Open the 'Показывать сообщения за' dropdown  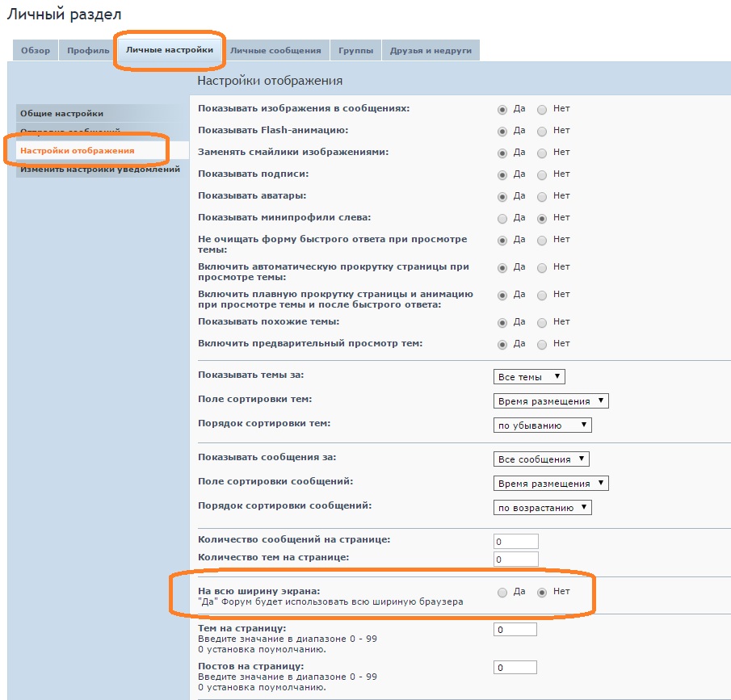click(541, 459)
